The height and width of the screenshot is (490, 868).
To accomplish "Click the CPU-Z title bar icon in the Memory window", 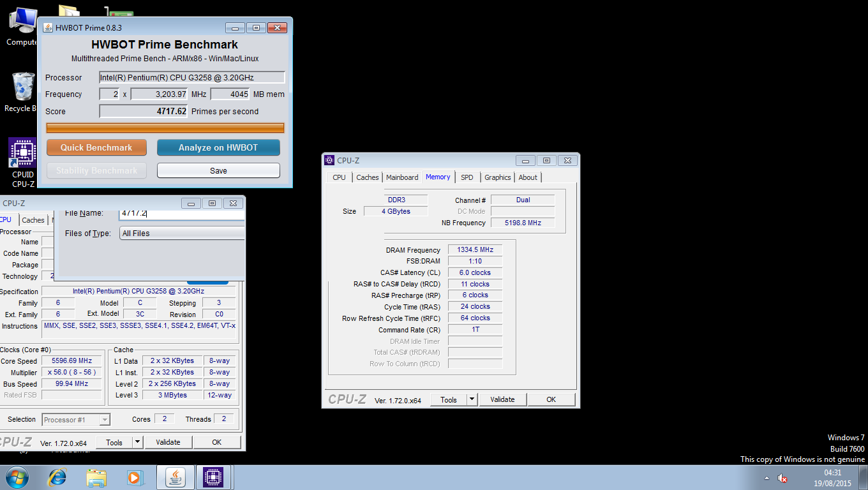I will point(329,160).
